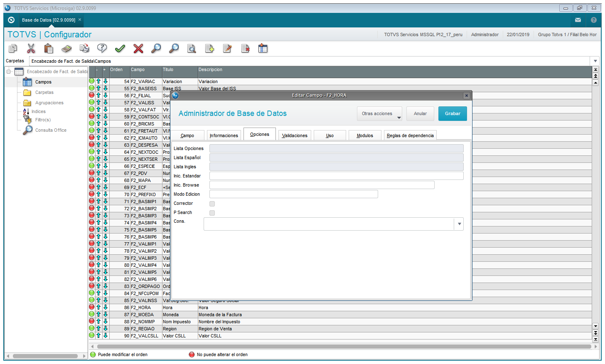Click the Anular button
Image resolution: width=605 pixels, height=364 pixels.
click(x=420, y=113)
